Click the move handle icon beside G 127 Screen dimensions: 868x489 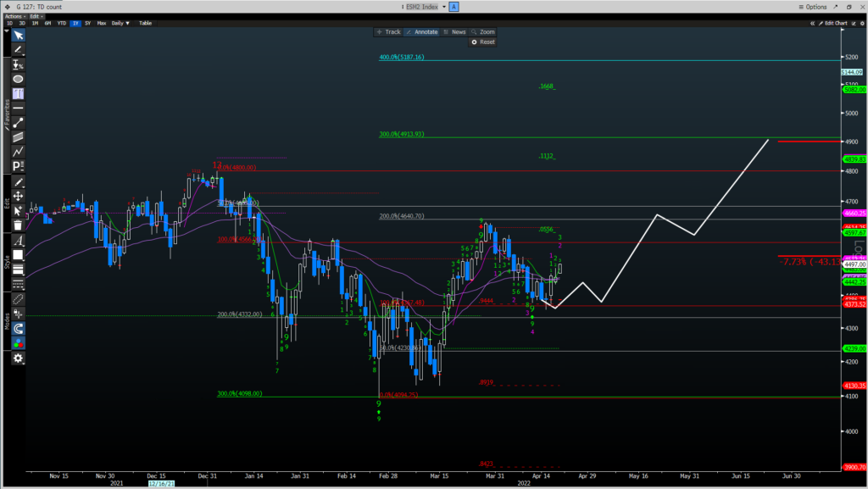click(x=8, y=7)
